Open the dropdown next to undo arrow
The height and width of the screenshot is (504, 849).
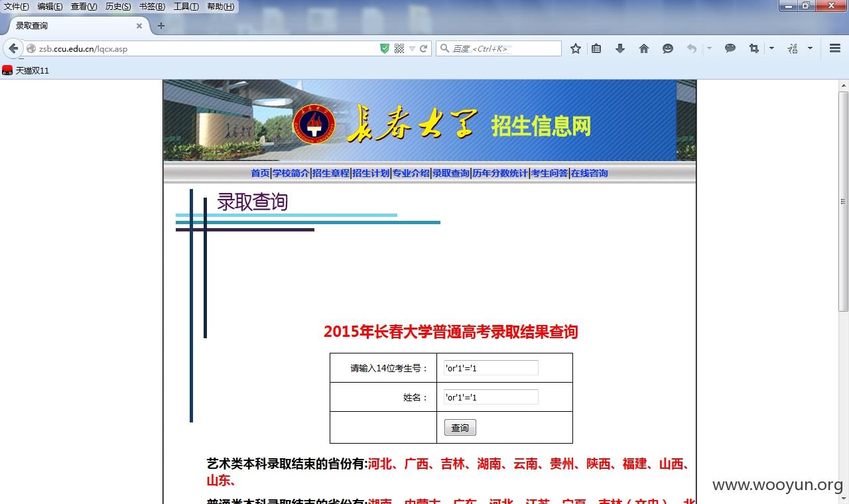(709, 48)
